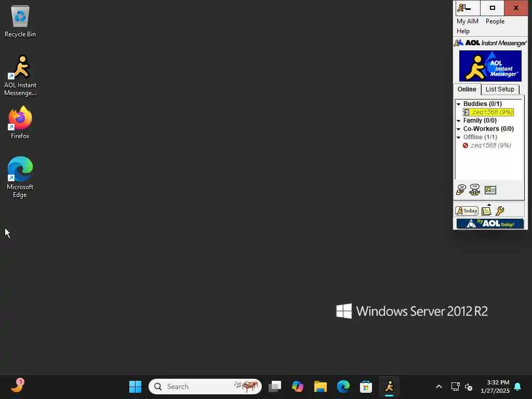Show hidden system tray icons
This screenshot has height=399, width=532.
tap(438, 387)
